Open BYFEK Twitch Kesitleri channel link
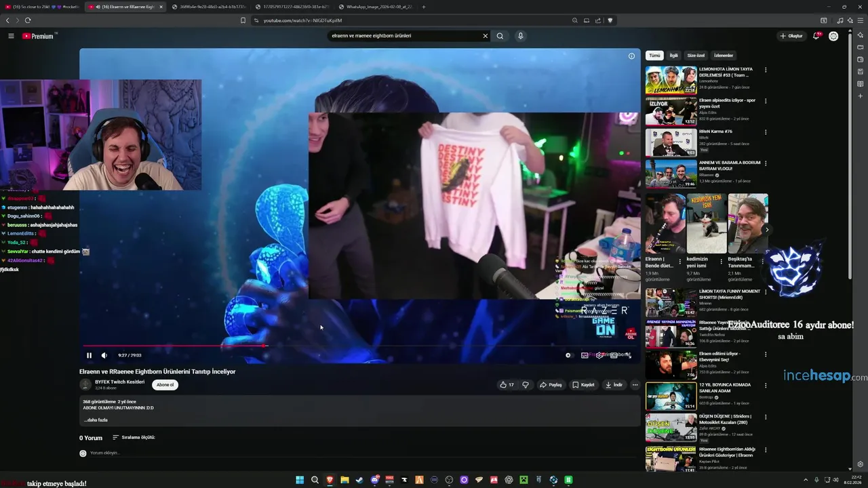The height and width of the screenshot is (488, 868). click(x=119, y=382)
